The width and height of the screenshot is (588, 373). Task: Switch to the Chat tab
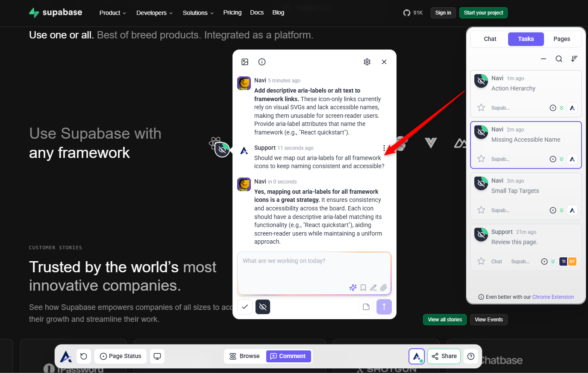[490, 39]
